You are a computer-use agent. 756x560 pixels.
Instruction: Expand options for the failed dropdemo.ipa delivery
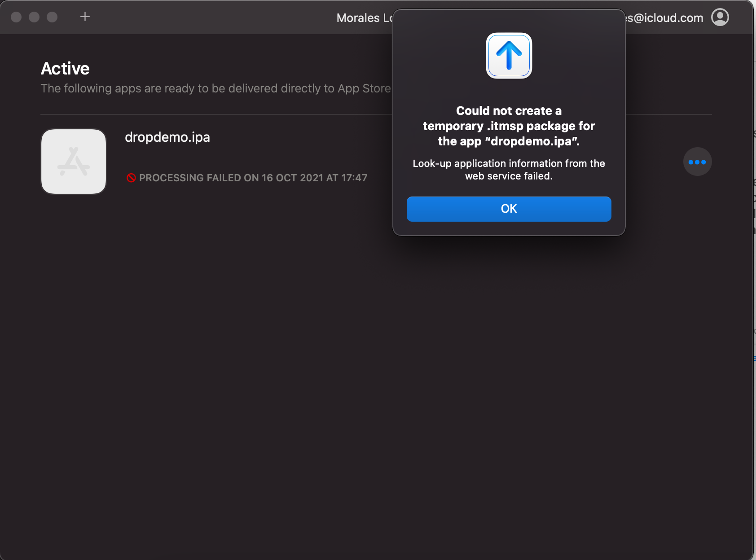697,162
